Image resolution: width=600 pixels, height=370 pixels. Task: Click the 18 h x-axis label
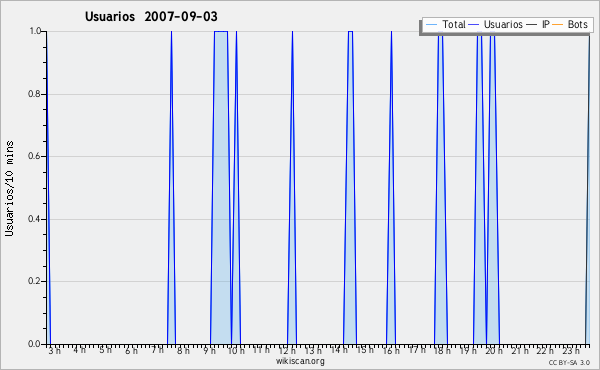pos(443,350)
